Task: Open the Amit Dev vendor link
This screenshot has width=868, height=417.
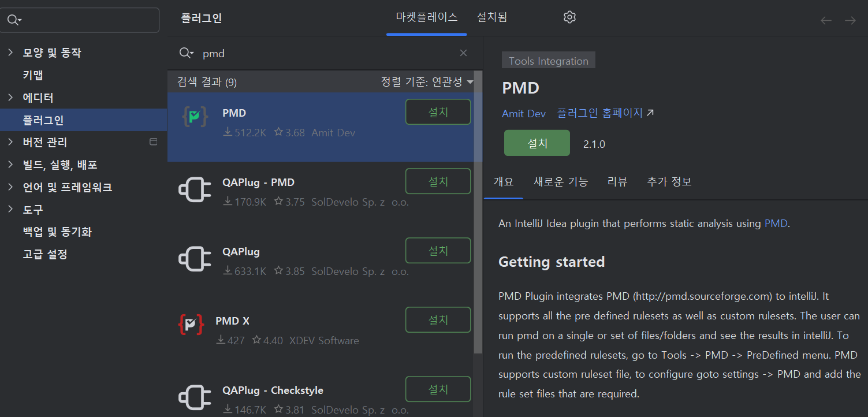Action: click(523, 113)
